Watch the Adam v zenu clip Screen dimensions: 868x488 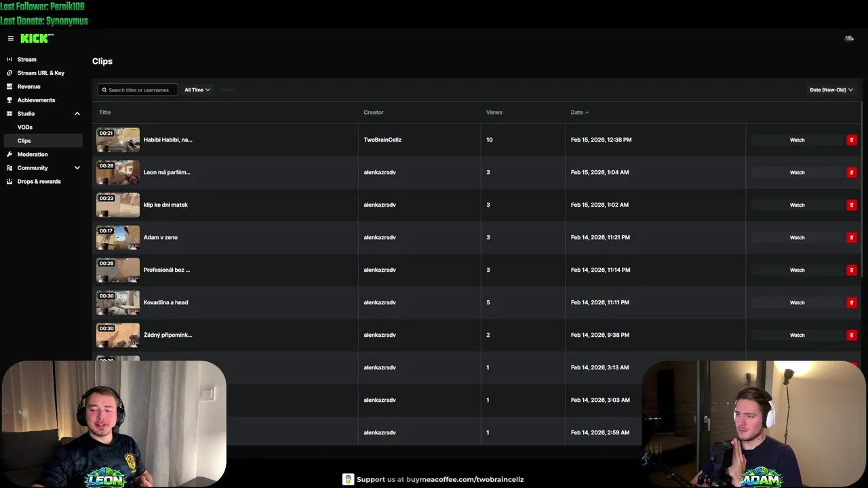coord(797,237)
